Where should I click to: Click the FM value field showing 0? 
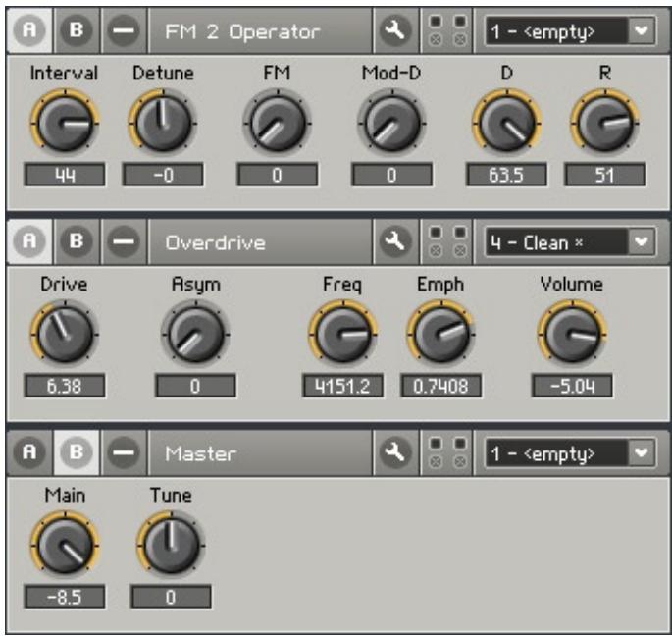tap(278, 175)
